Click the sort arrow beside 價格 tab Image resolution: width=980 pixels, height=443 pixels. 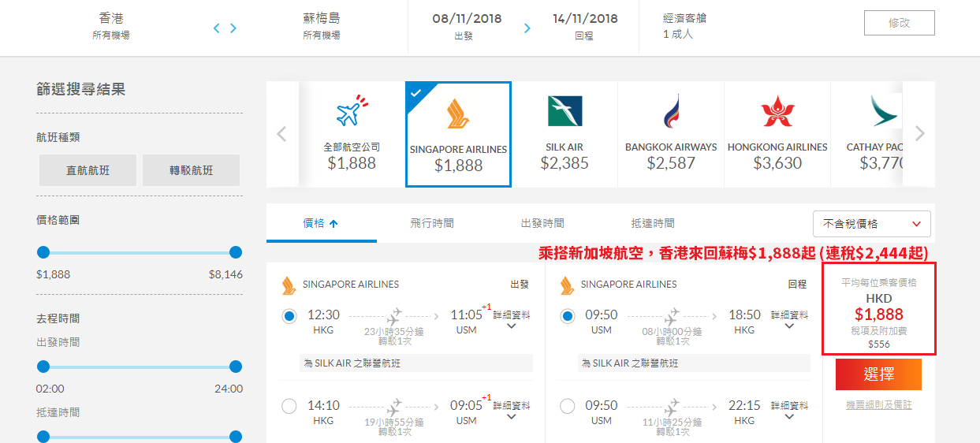click(333, 224)
